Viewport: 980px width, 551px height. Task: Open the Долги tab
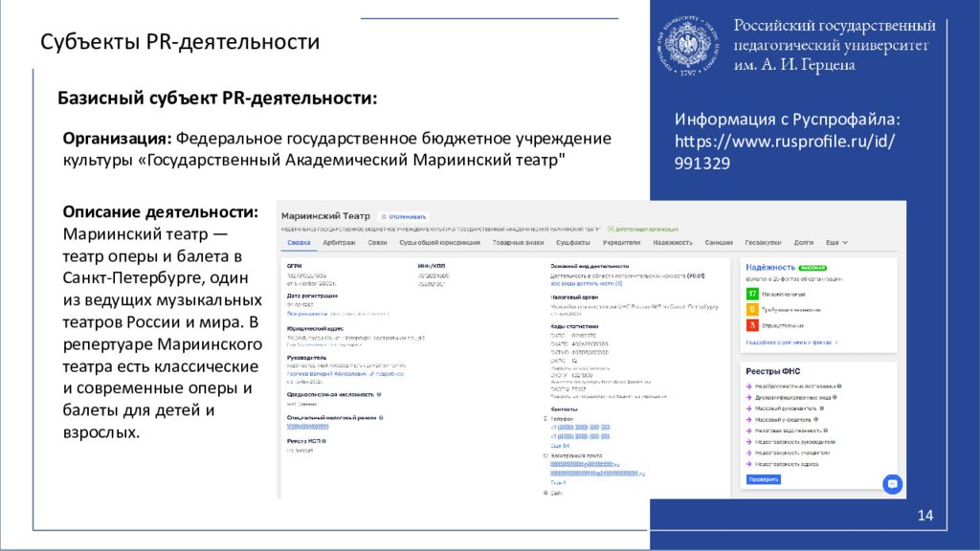pyautogui.click(x=803, y=242)
